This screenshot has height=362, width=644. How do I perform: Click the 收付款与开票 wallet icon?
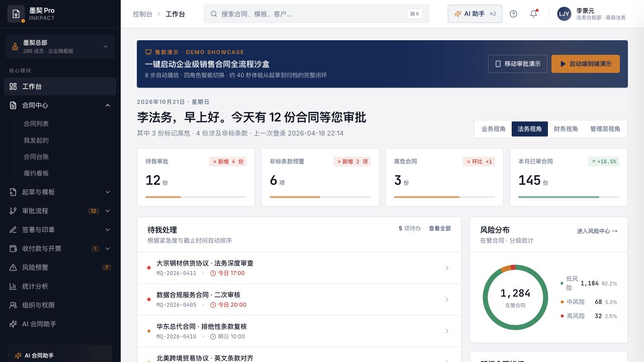[13, 249]
